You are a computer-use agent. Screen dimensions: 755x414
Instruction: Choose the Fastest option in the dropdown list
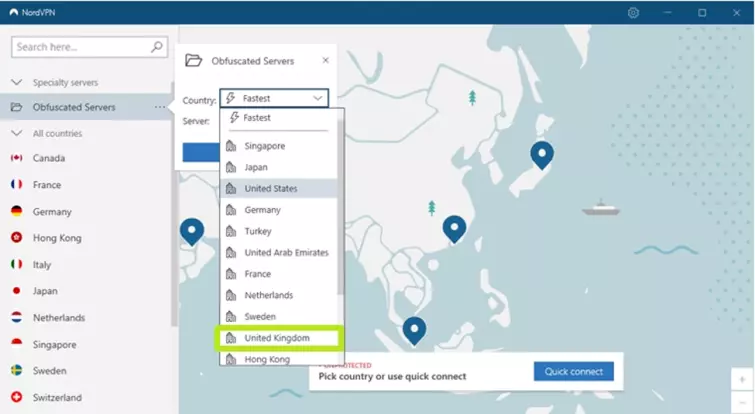pyautogui.click(x=278, y=118)
